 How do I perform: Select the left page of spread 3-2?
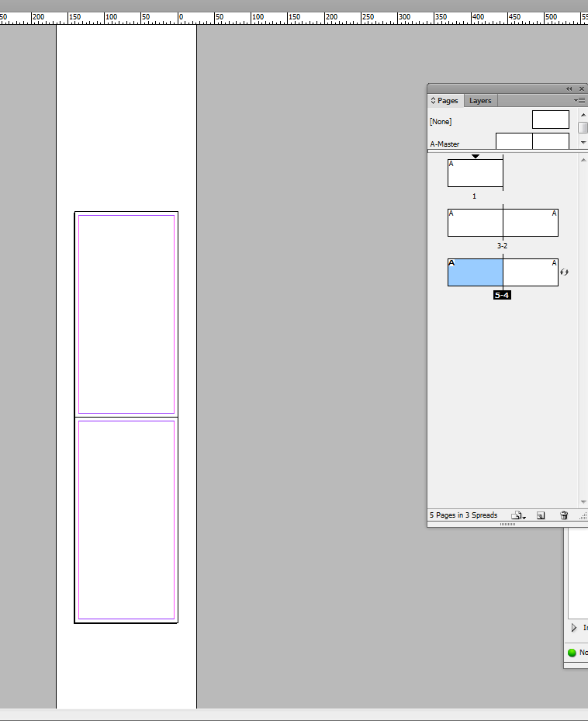476,223
